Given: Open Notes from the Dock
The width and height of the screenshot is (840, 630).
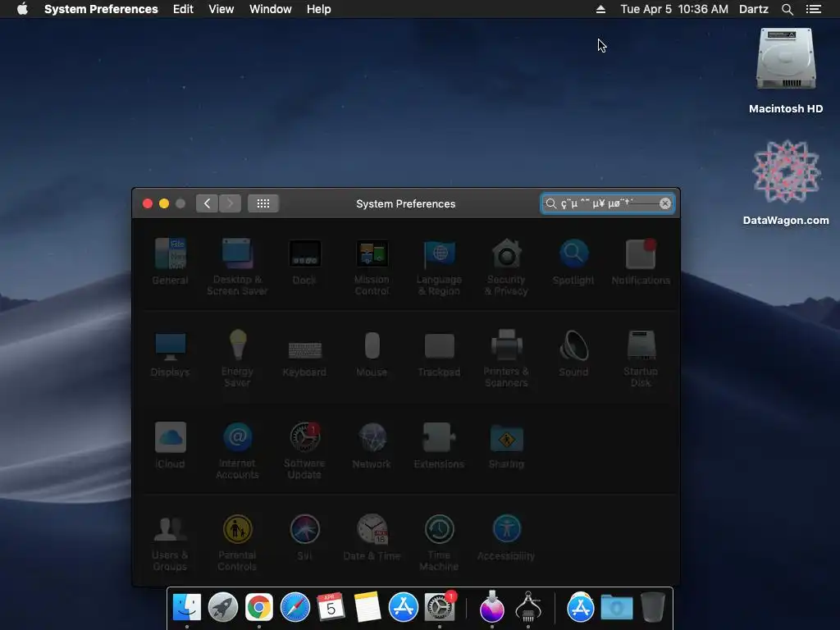Looking at the screenshot, I should (x=367, y=607).
